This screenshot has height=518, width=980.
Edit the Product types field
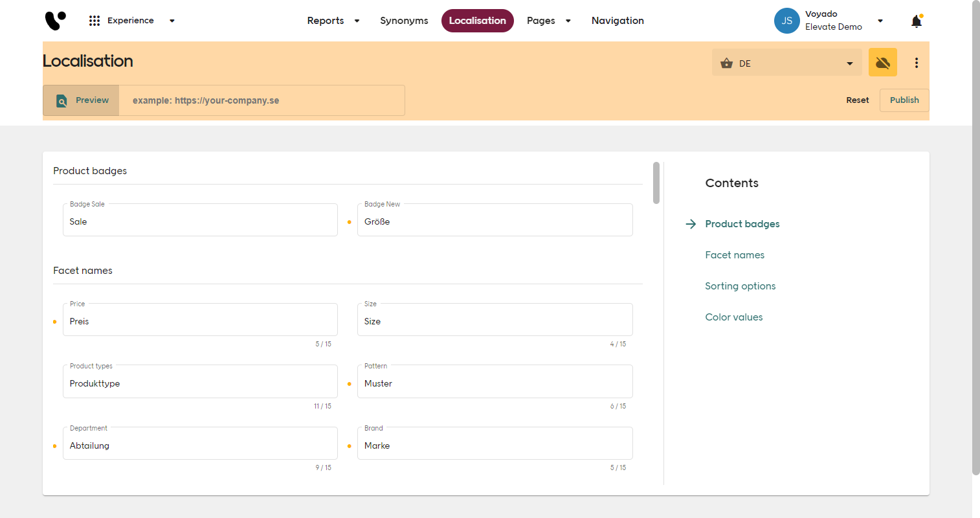click(x=200, y=381)
